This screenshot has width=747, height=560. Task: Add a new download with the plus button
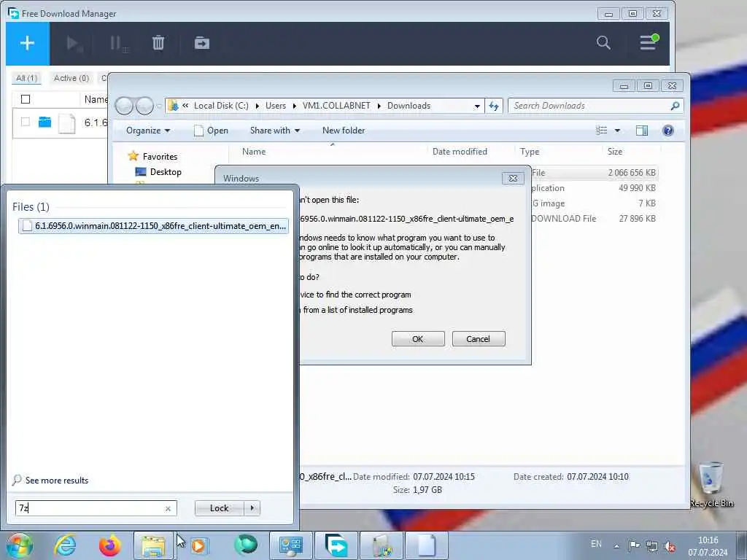28,43
